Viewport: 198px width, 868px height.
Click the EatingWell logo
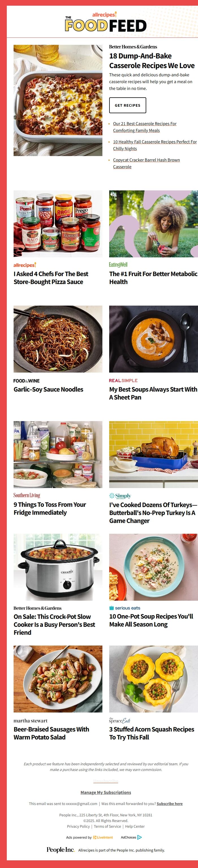pyautogui.click(x=118, y=265)
